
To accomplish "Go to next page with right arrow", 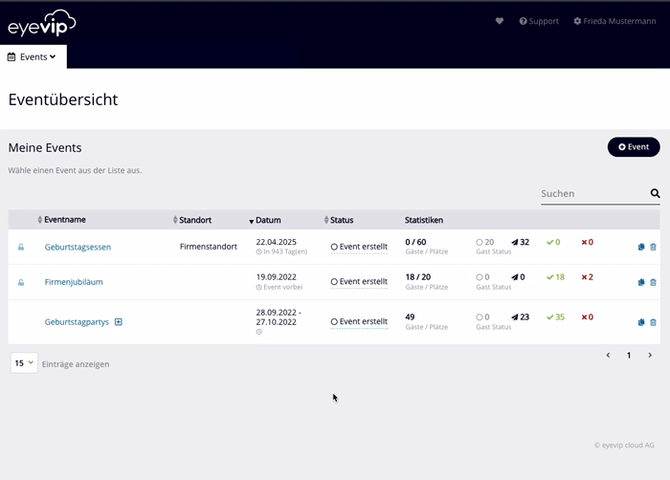I will tap(650, 355).
